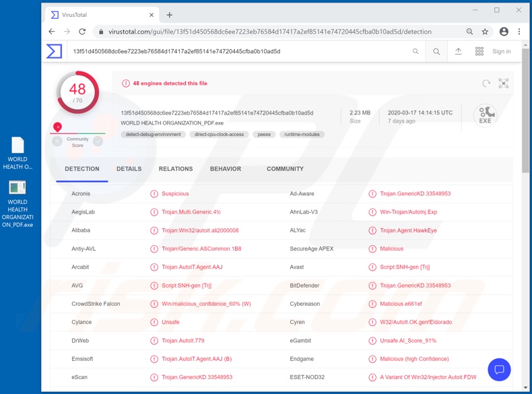Click the 48/70 detection score gauge
Image resolution: width=532 pixels, height=394 pixels.
tap(77, 92)
